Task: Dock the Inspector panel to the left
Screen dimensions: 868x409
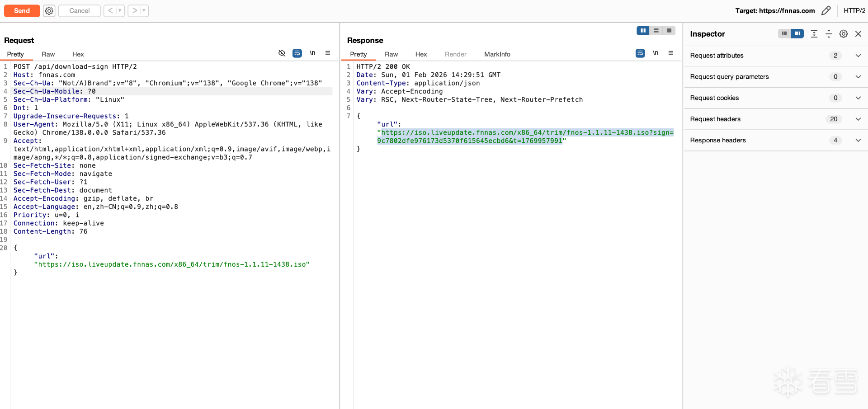Action: [784, 34]
